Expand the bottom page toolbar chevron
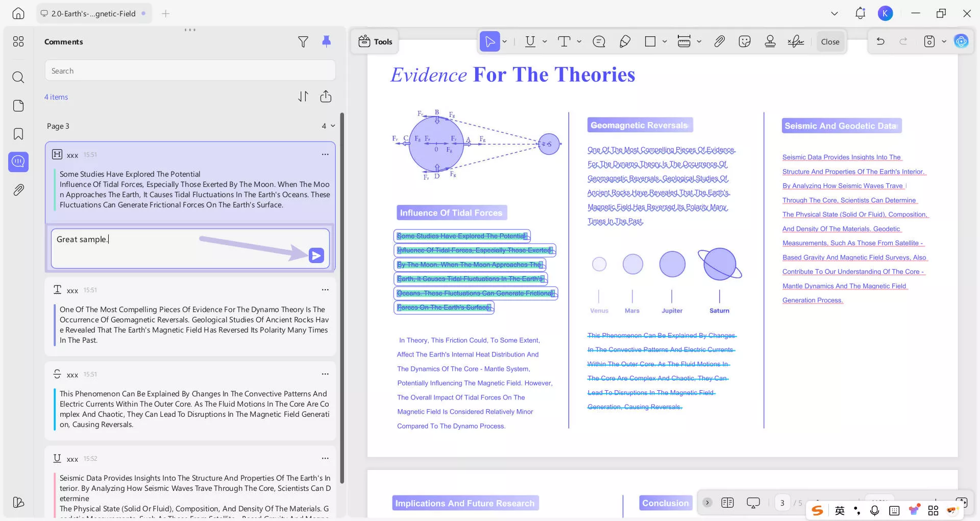 707,503
